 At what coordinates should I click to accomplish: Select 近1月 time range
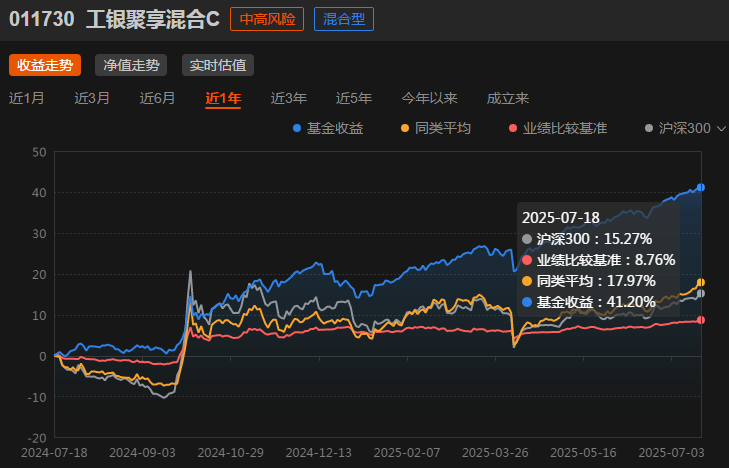tap(27, 98)
